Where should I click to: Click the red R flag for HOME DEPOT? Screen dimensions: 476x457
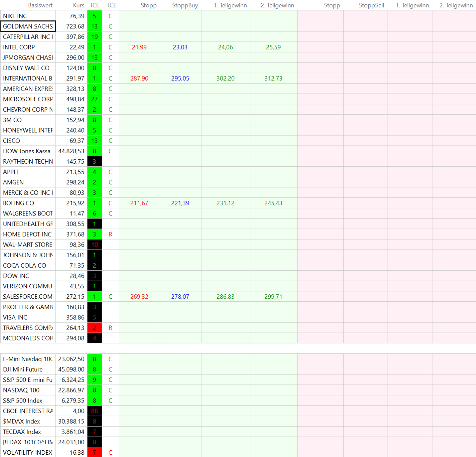[x=110, y=235]
